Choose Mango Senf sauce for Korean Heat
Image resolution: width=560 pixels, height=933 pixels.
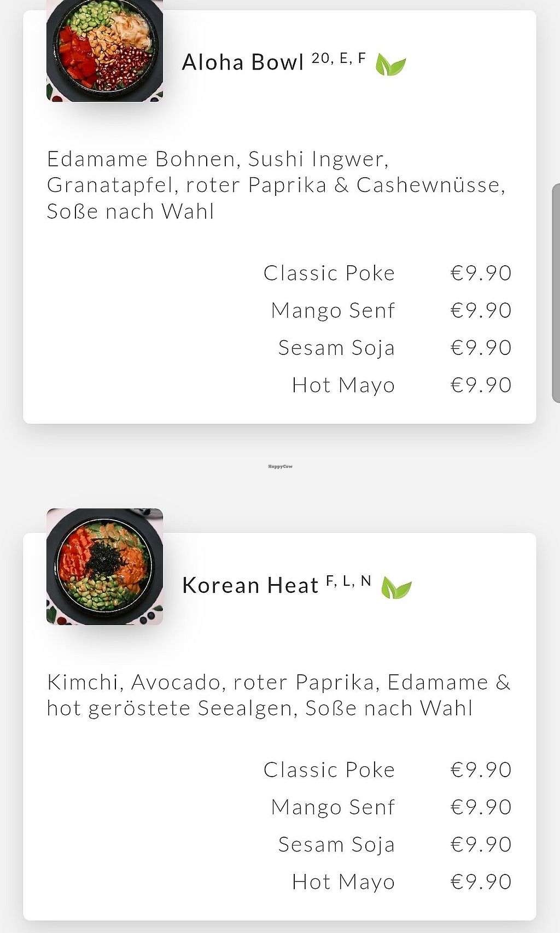click(332, 807)
